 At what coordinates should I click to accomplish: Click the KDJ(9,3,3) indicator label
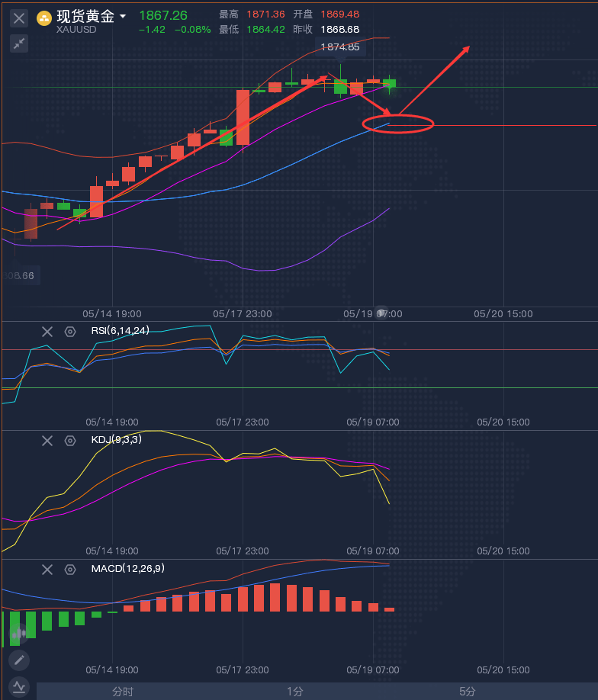click(x=116, y=439)
